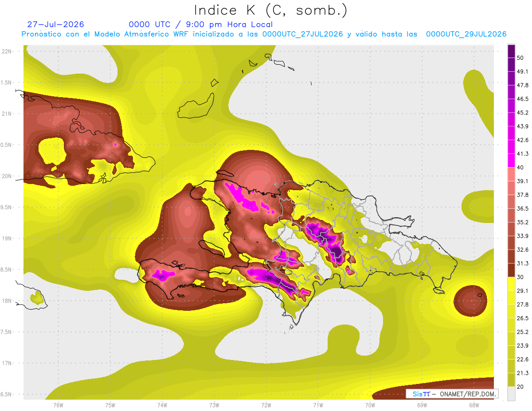Click the title "Indice K (C, somb.)"

point(270,10)
